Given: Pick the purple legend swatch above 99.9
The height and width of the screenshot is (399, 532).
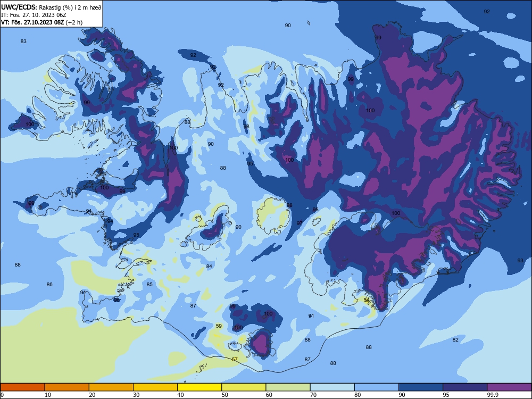Looking at the screenshot, I should coord(509,387).
